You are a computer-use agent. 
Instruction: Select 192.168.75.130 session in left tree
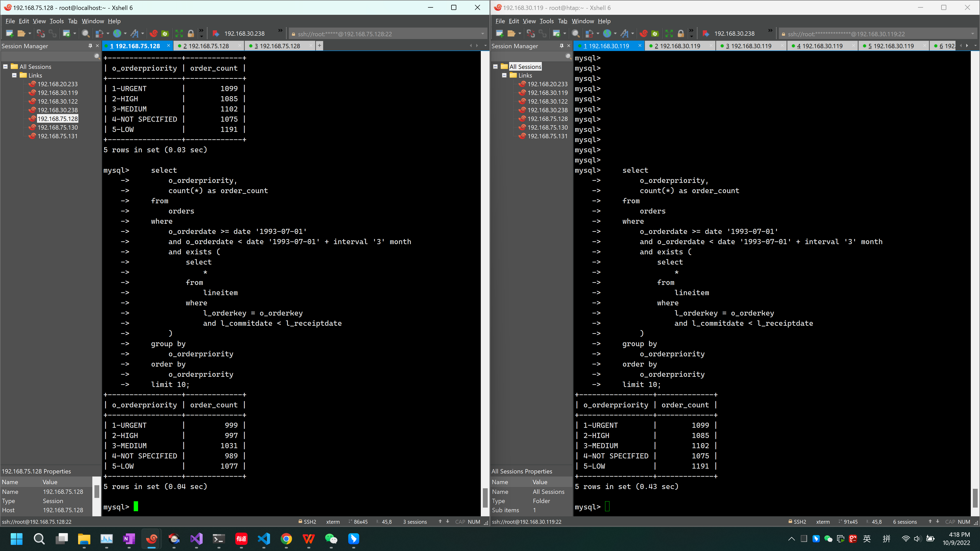pos(57,127)
